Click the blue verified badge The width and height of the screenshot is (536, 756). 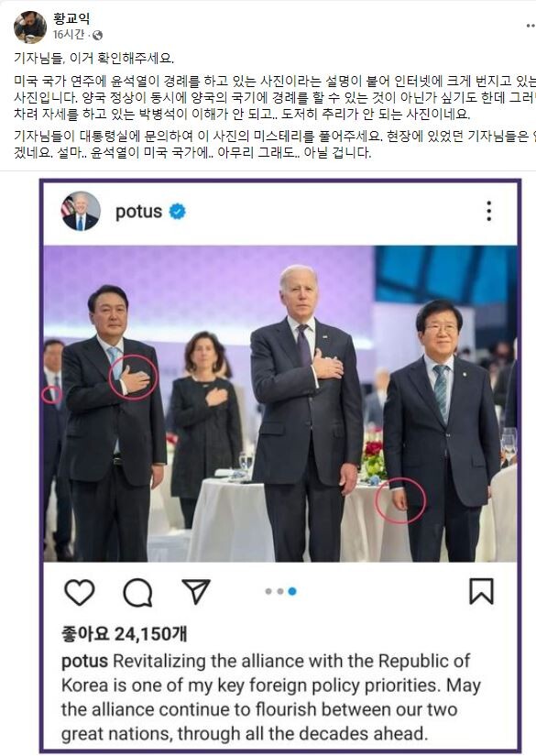(178, 211)
